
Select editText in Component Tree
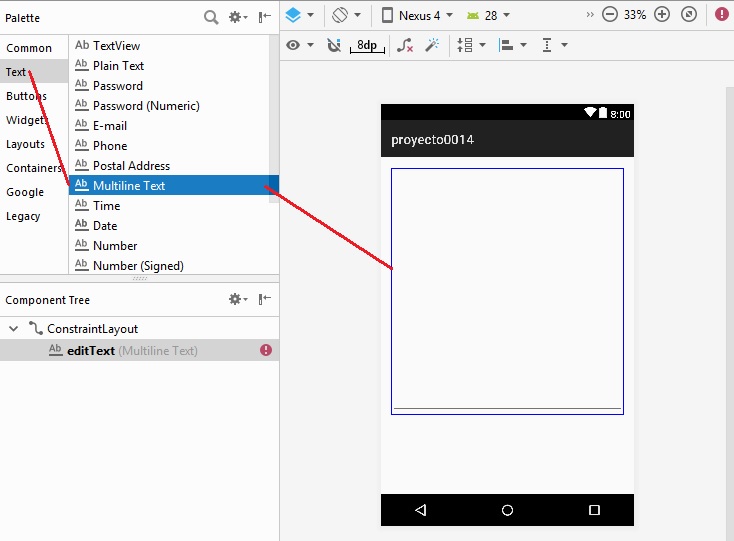(x=90, y=350)
